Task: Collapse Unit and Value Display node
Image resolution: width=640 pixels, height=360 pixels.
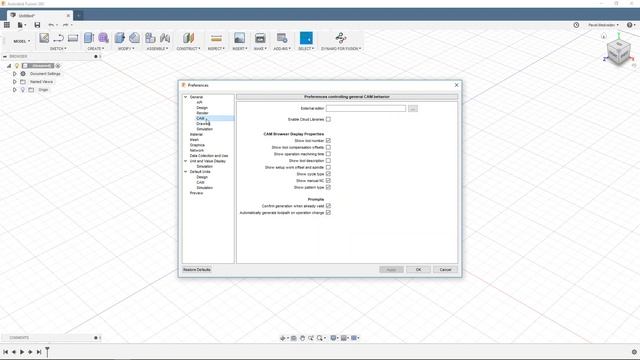Action: [x=186, y=161]
